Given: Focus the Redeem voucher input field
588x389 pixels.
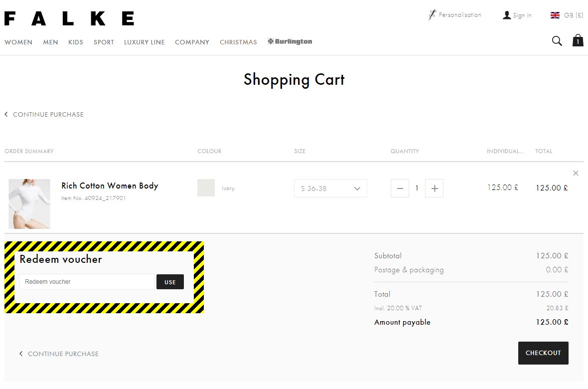Looking at the screenshot, I should [x=87, y=282].
